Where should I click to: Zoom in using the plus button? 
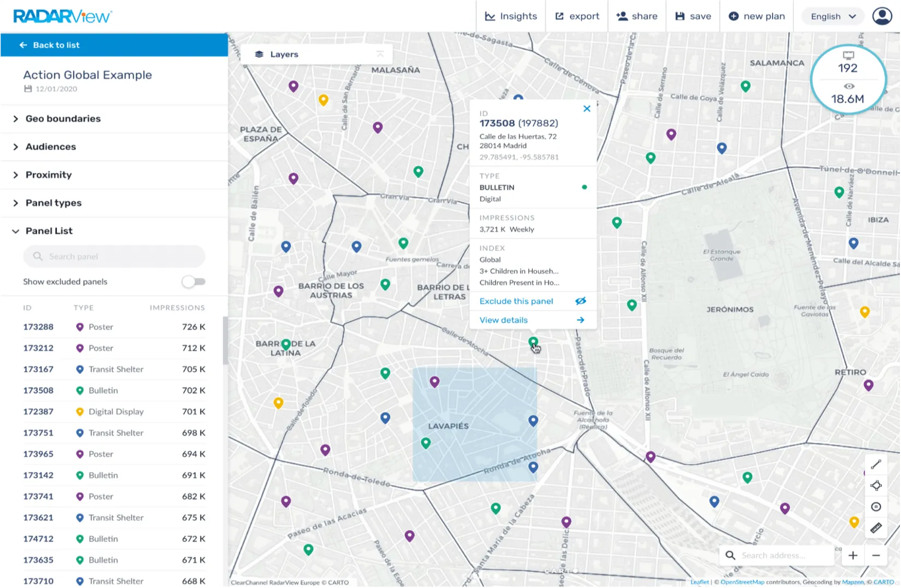click(853, 555)
